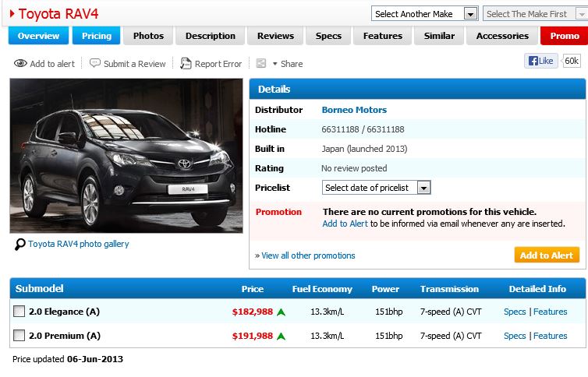
Task: Click the Share envelope icon
Action: [x=261, y=63]
